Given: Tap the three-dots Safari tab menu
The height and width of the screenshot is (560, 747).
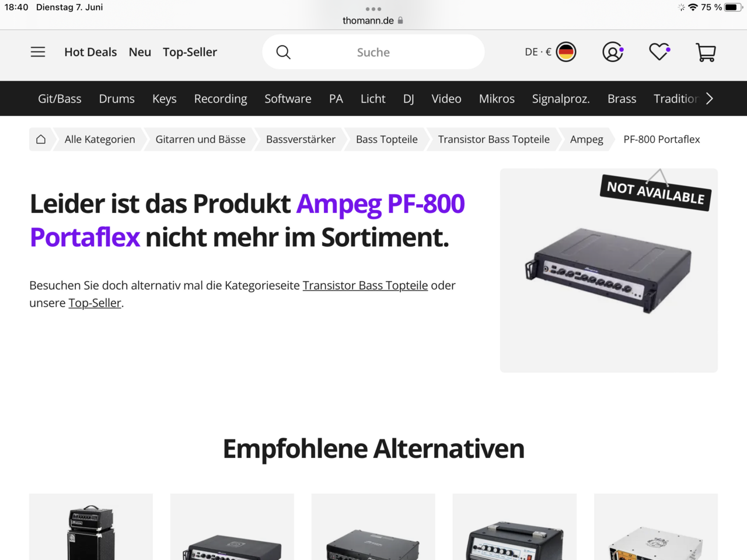Looking at the screenshot, I should click(373, 9).
